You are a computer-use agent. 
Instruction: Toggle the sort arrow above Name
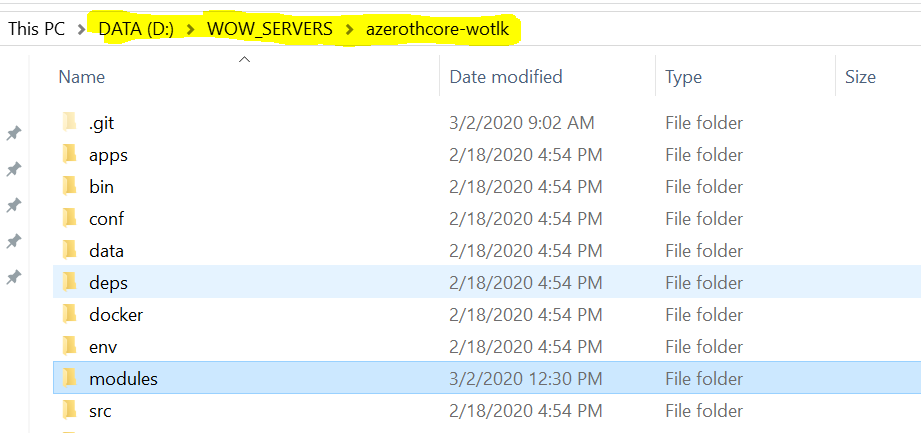(245, 59)
